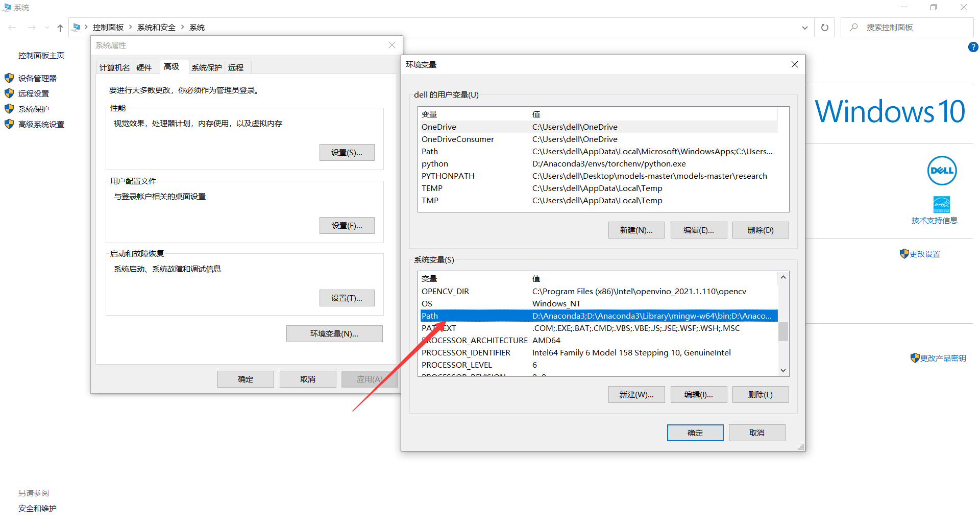Click the up-one-level arrow icon
Image resolution: width=980 pixels, height=526 pixels.
click(x=60, y=28)
